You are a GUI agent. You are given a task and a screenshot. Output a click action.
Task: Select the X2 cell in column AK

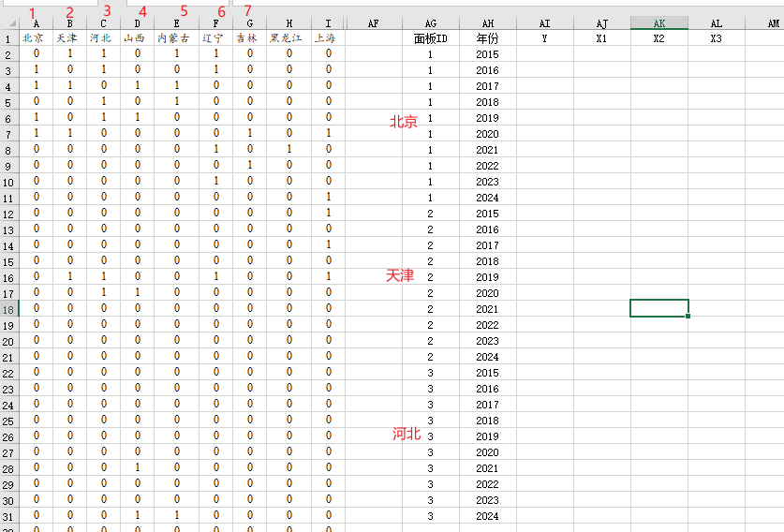pos(659,38)
